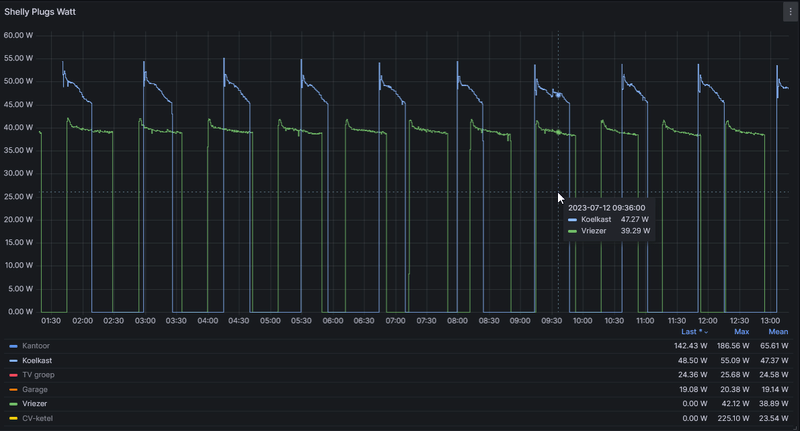
Task: Click the highlighted Vriezer data point at 09:36
Action: (558, 132)
